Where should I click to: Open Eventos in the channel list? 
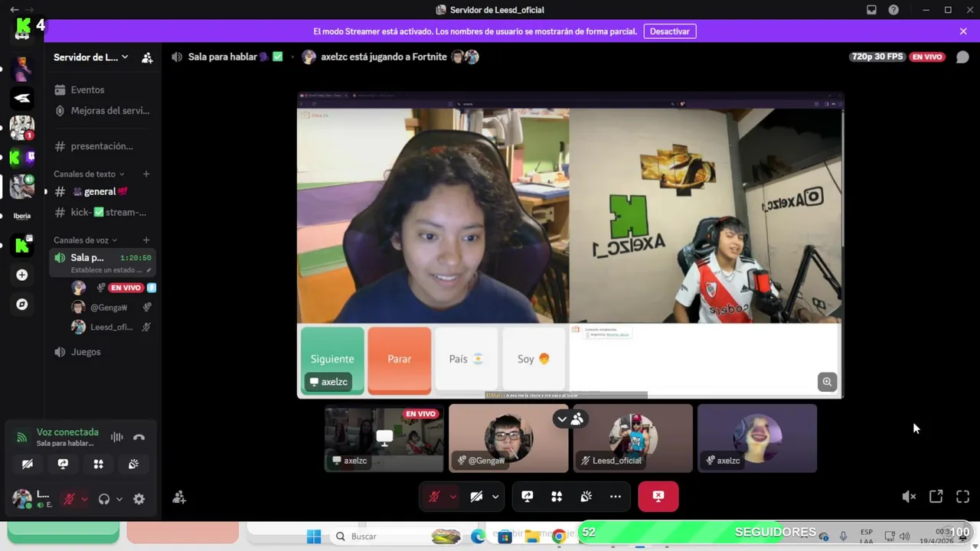coord(102,90)
